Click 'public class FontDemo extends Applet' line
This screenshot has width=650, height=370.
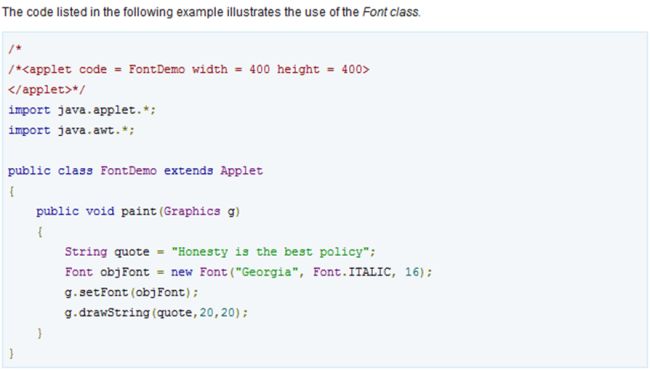point(136,171)
